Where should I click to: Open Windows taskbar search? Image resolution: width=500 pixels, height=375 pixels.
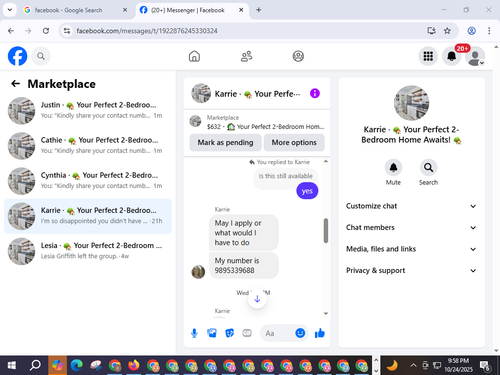[35, 365]
